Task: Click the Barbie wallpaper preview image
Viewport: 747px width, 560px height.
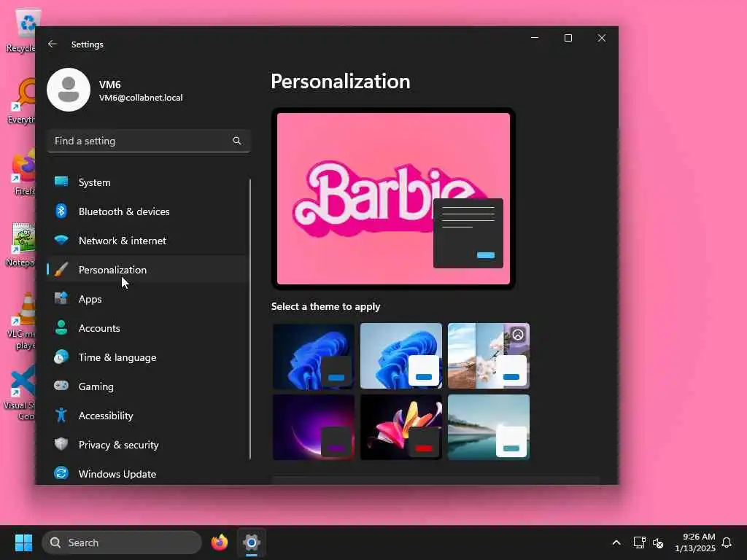Action: (x=393, y=198)
